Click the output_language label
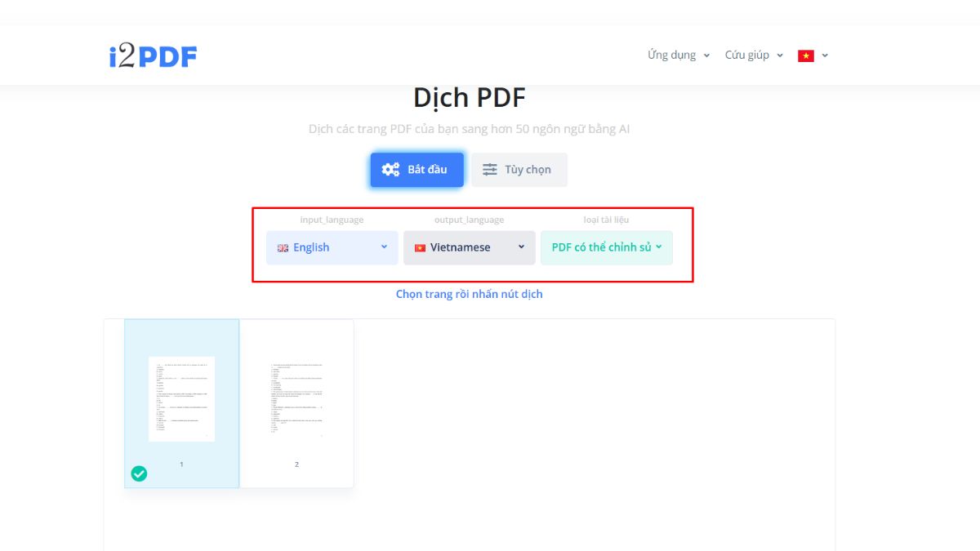980x551 pixels. tap(469, 220)
